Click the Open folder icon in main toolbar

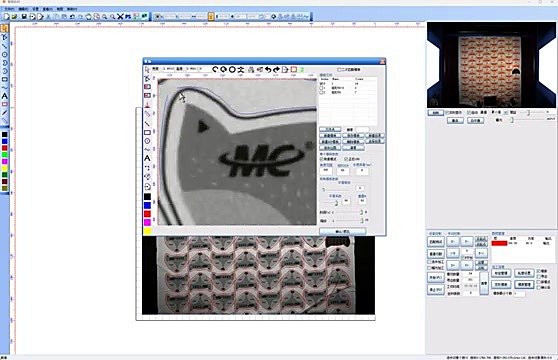point(15,16)
